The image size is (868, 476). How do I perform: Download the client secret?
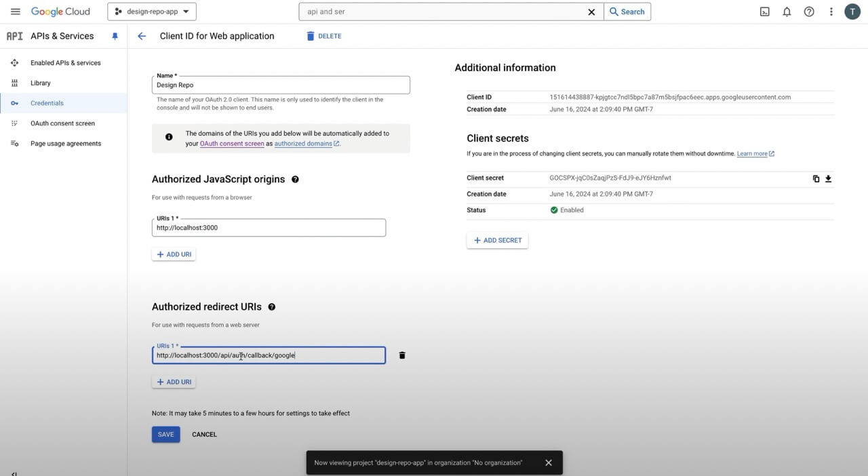tap(828, 178)
